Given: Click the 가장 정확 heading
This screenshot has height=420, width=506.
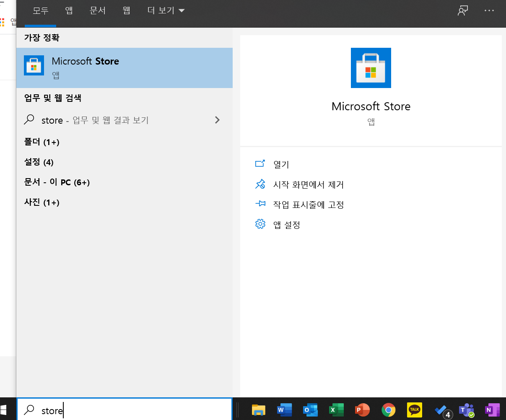Looking at the screenshot, I should coord(42,38).
